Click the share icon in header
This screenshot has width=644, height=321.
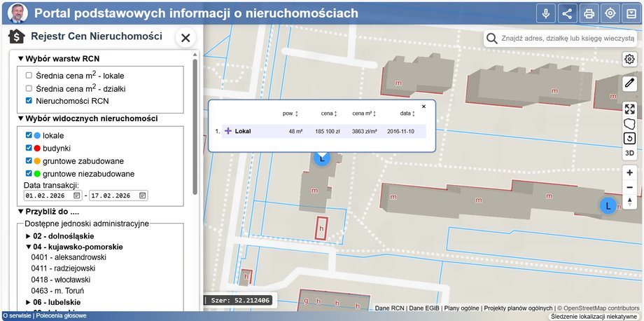coord(567,13)
